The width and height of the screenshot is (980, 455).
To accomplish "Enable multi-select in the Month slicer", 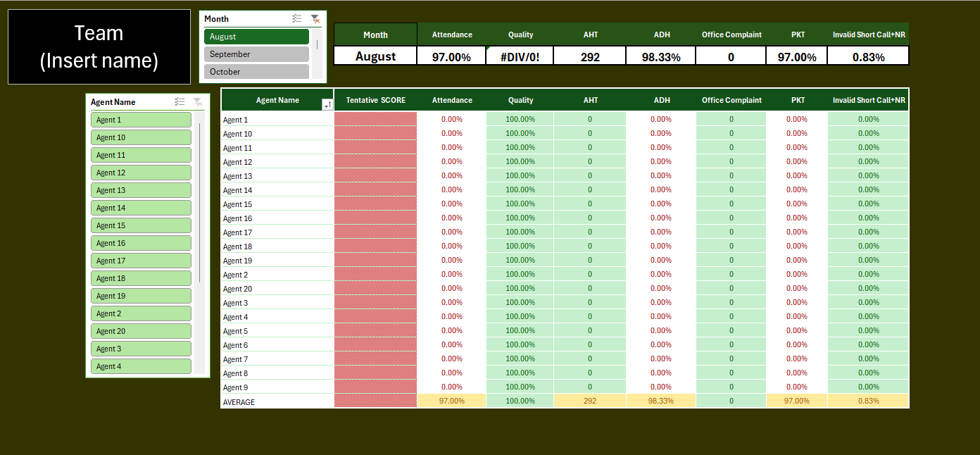I will click(297, 19).
